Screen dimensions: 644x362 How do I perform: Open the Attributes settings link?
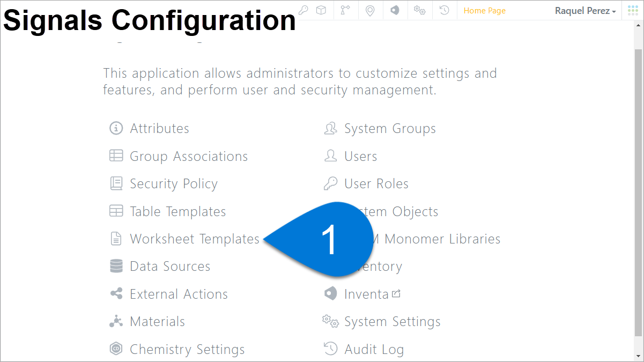point(159,128)
